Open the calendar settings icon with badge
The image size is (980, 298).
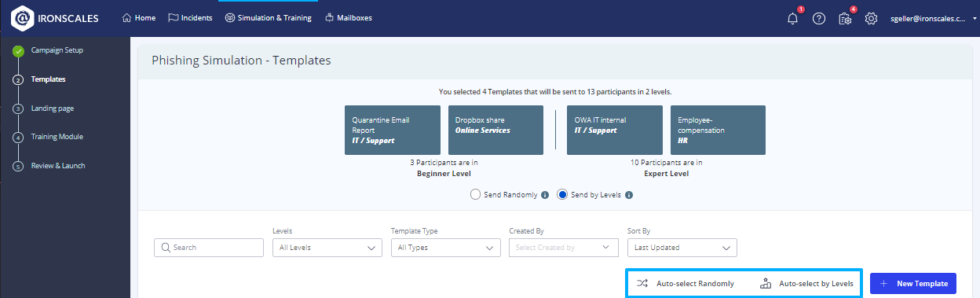click(845, 18)
